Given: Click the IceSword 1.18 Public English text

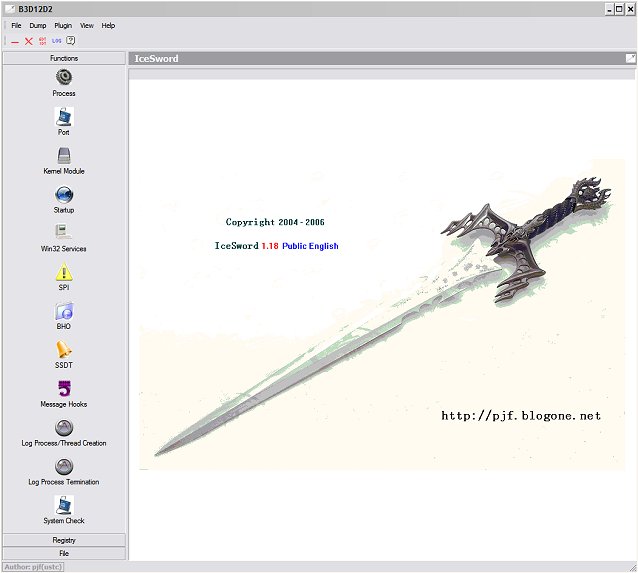Looking at the screenshot, I should [x=277, y=246].
